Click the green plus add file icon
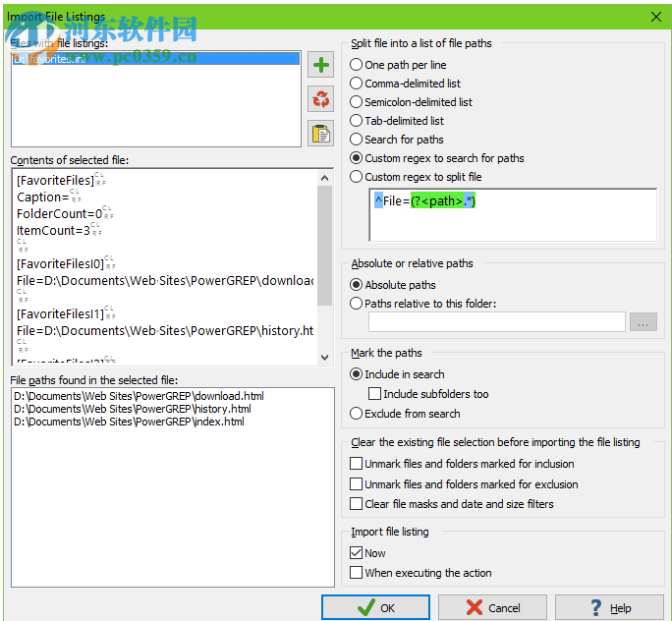672x621 pixels. (x=320, y=65)
